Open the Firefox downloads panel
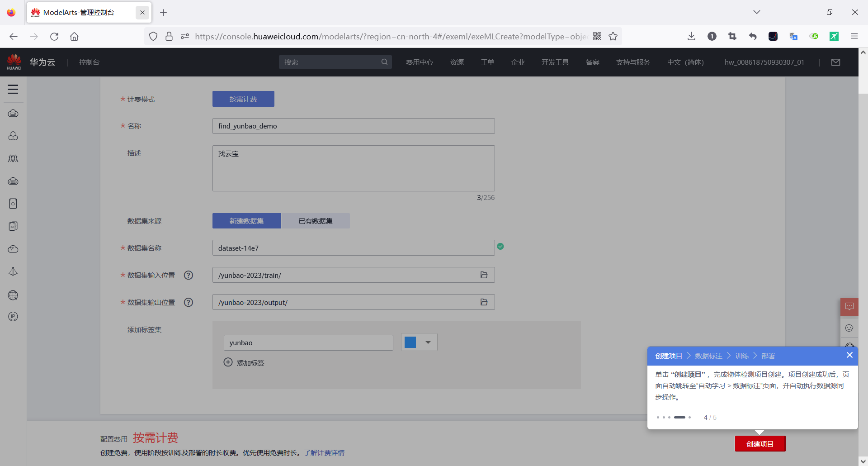 point(691,36)
